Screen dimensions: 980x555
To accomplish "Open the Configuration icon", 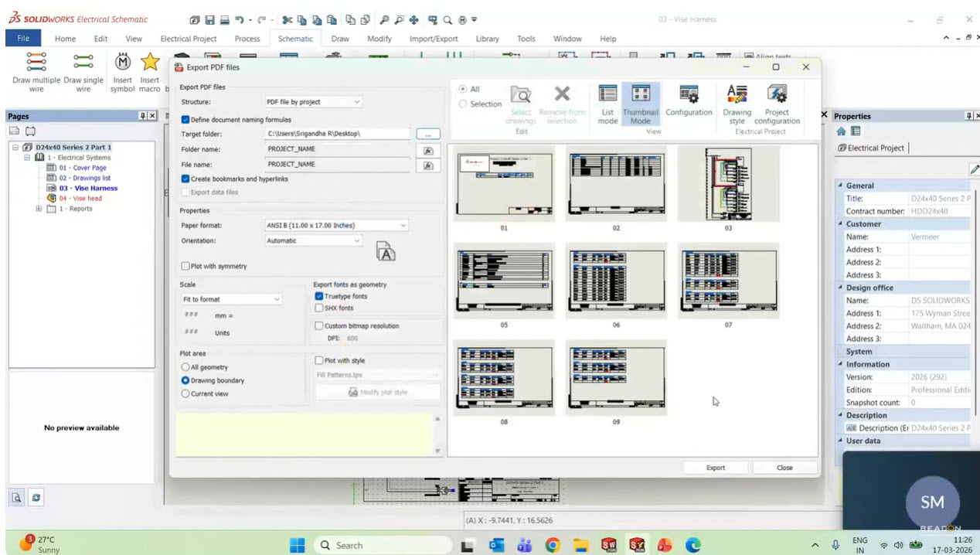I will [x=689, y=102].
